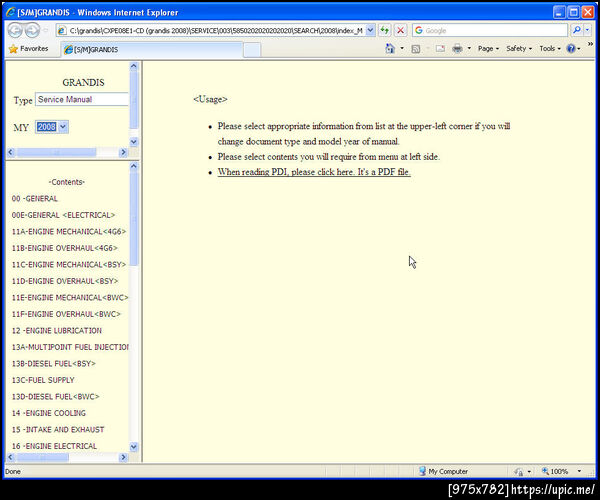The height and width of the screenshot is (500, 600).
Task: Open 11D-ENGINE OVERHAUL<BSY> section
Action: pos(65,281)
